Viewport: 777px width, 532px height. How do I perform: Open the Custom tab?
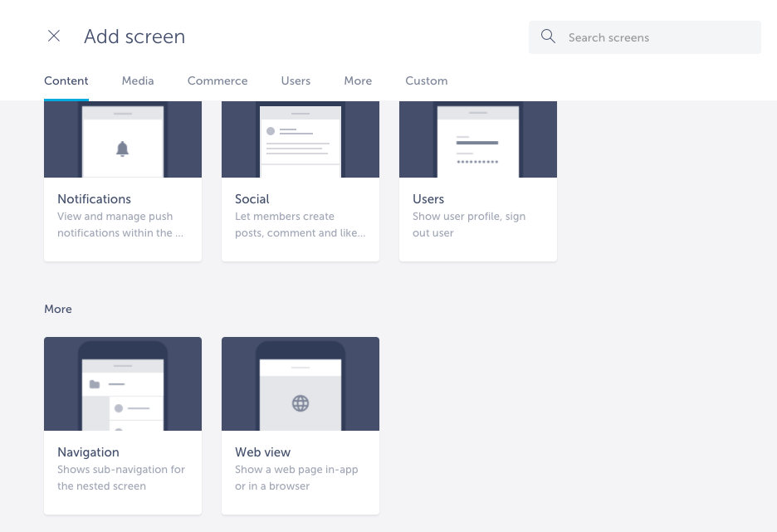(x=426, y=81)
